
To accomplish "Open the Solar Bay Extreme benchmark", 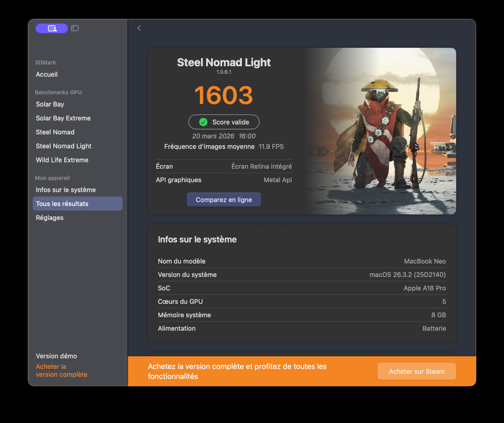I will coord(63,118).
